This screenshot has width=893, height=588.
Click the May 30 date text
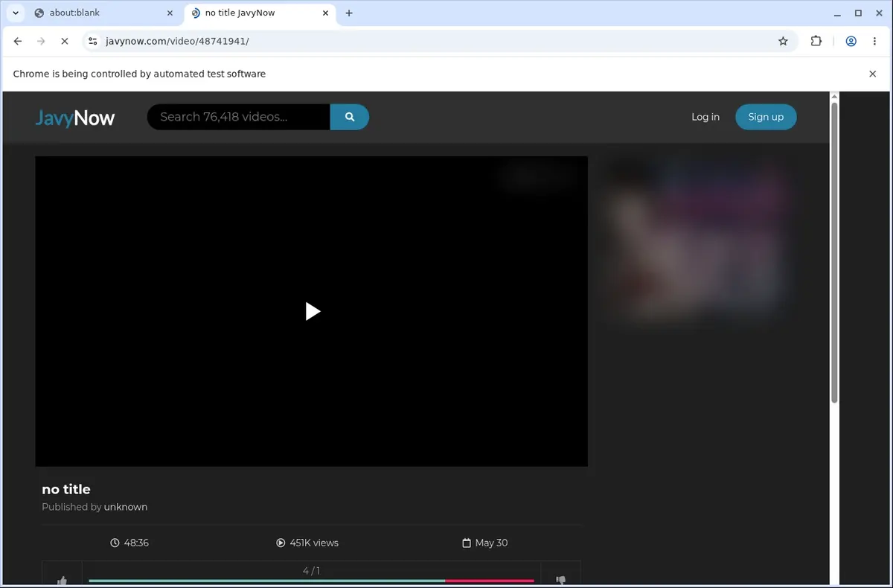click(491, 543)
